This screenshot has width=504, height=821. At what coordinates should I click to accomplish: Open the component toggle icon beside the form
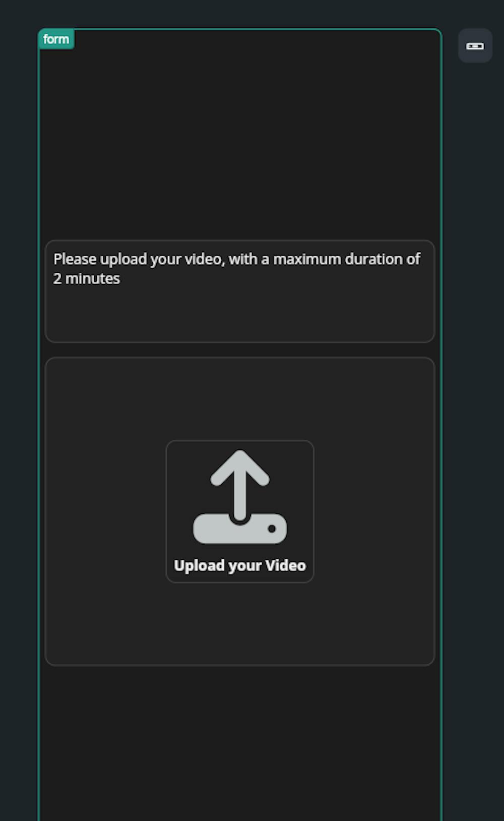pyautogui.click(x=475, y=46)
